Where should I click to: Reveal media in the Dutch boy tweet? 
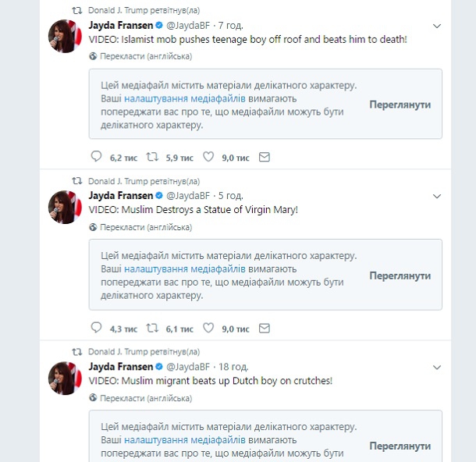point(400,446)
